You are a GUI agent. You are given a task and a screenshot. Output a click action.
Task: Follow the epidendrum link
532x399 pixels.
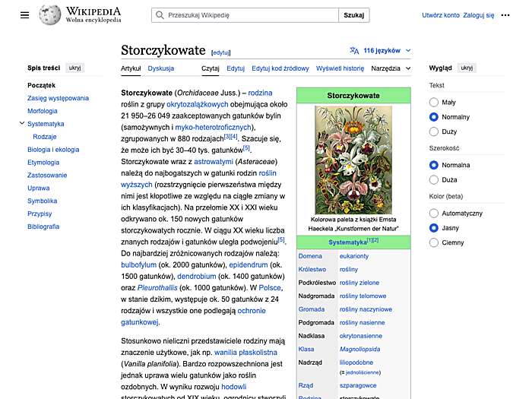(249, 265)
